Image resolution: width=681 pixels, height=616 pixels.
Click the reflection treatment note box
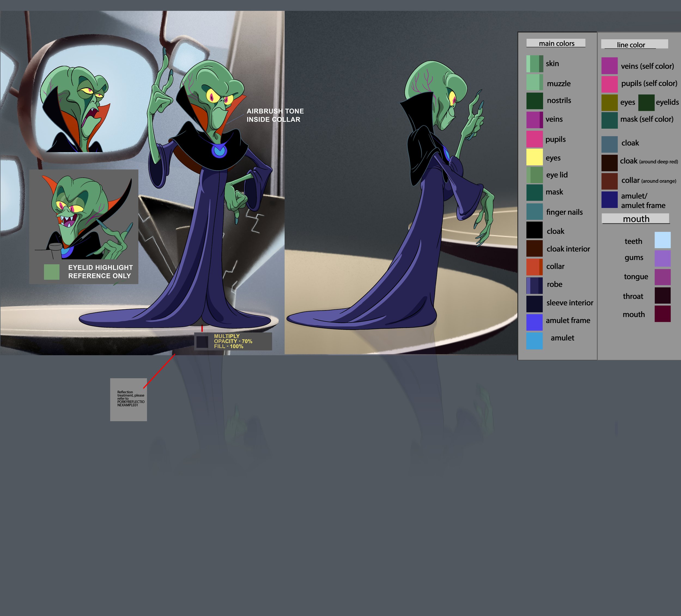click(x=128, y=400)
